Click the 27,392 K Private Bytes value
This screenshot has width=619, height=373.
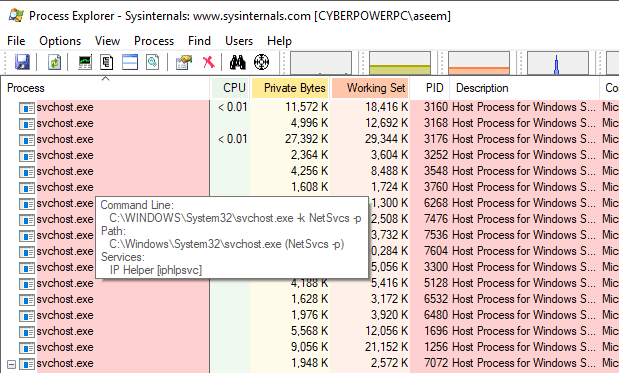click(306, 139)
